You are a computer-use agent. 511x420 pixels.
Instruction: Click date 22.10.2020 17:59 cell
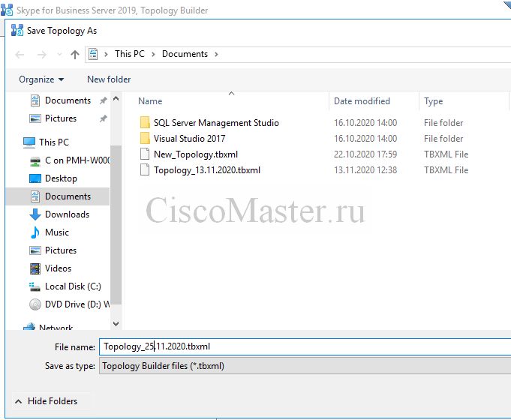click(365, 154)
